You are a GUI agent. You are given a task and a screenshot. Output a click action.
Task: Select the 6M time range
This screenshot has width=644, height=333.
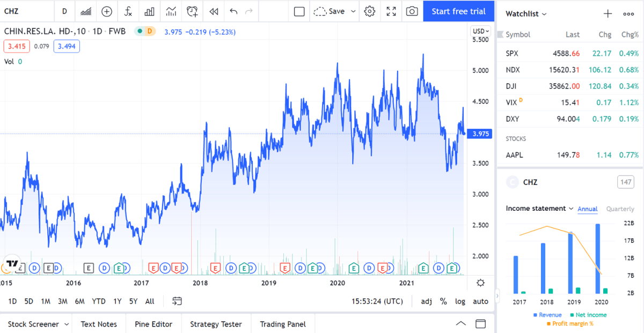coord(79,301)
